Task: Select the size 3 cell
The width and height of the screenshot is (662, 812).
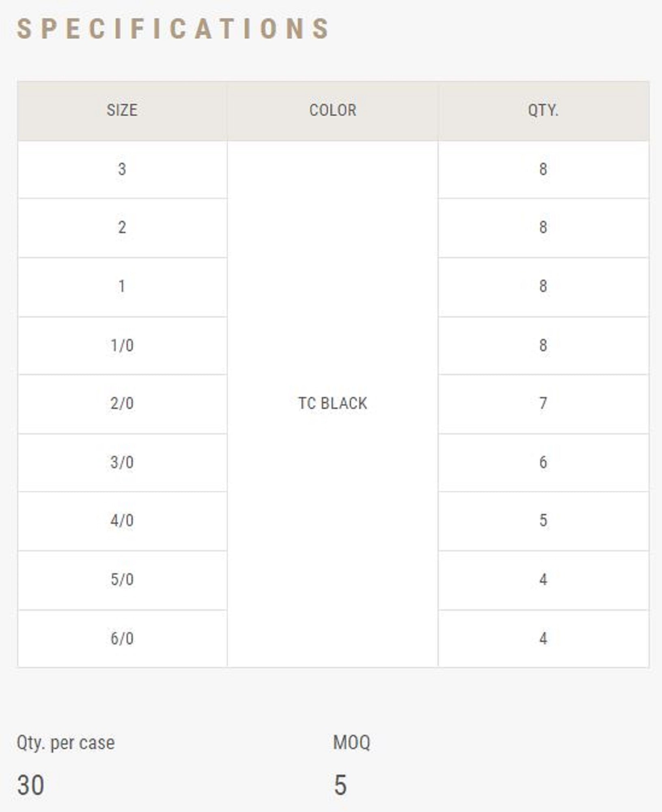Action: (x=122, y=169)
